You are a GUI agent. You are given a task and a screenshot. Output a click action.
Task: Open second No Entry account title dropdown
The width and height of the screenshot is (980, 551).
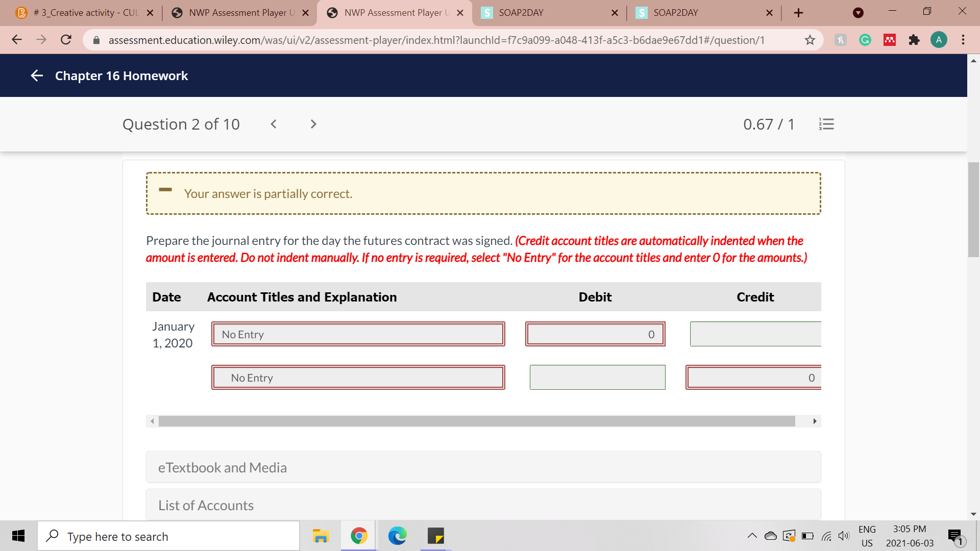[358, 378]
